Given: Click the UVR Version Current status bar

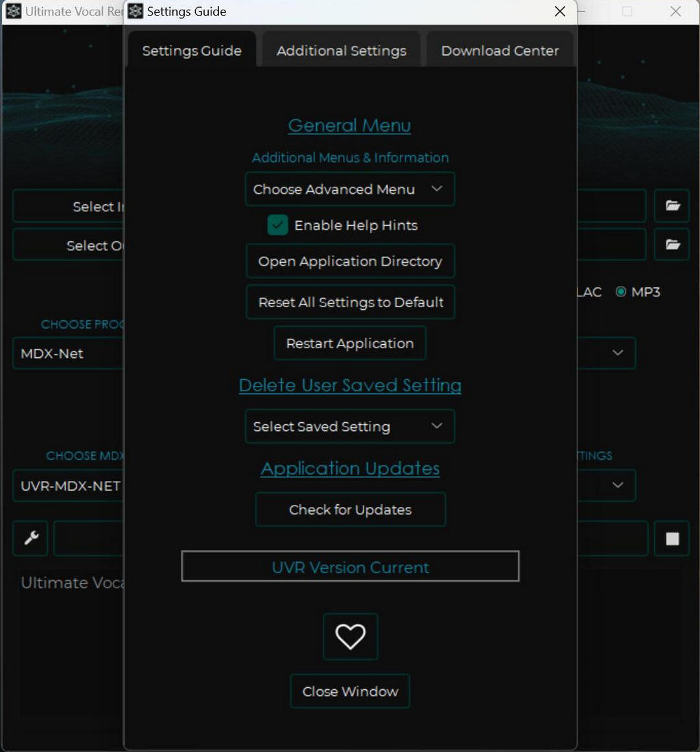Looking at the screenshot, I should 350,567.
